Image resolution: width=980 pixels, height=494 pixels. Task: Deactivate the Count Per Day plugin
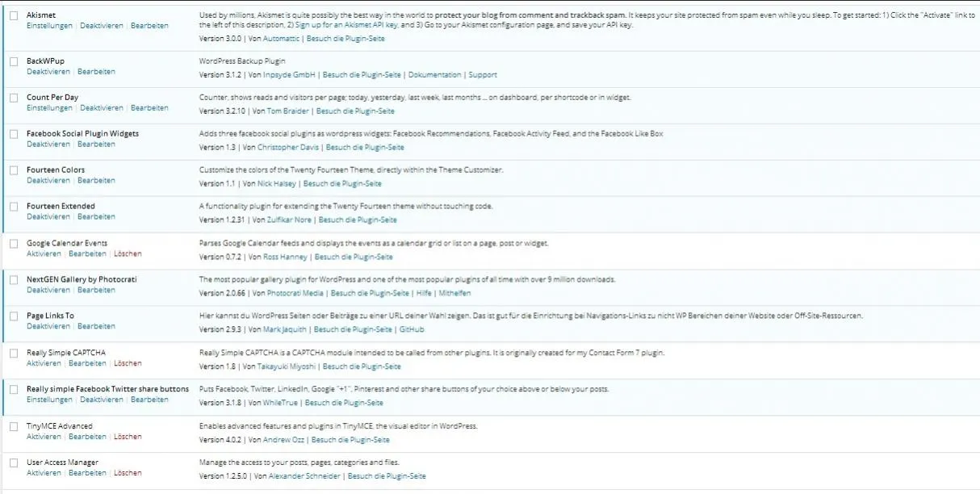pyautogui.click(x=102, y=108)
